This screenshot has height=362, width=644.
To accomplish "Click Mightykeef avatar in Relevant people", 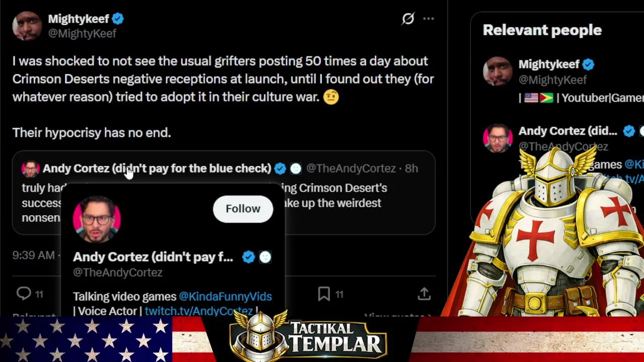I will tap(498, 71).
